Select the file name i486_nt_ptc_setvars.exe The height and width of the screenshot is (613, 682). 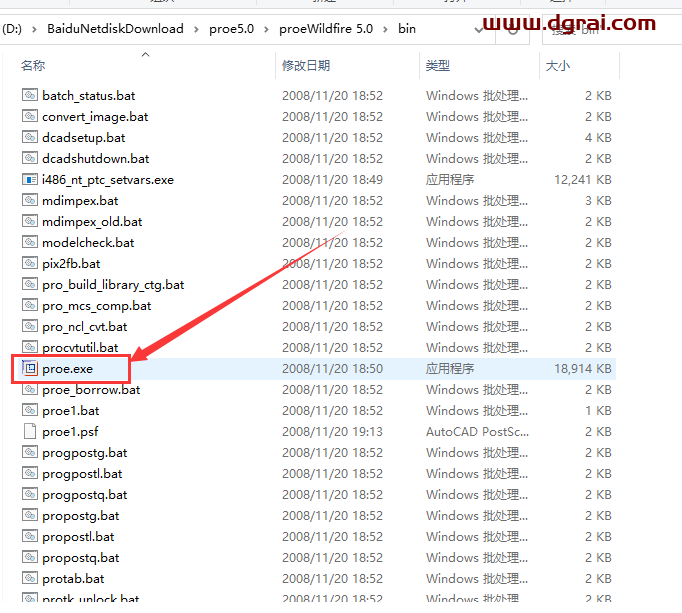108,180
